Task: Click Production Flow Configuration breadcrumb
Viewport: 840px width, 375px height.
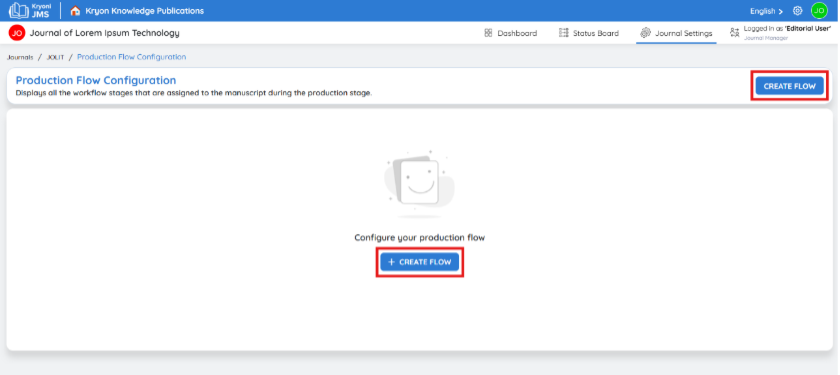Action: click(x=132, y=57)
